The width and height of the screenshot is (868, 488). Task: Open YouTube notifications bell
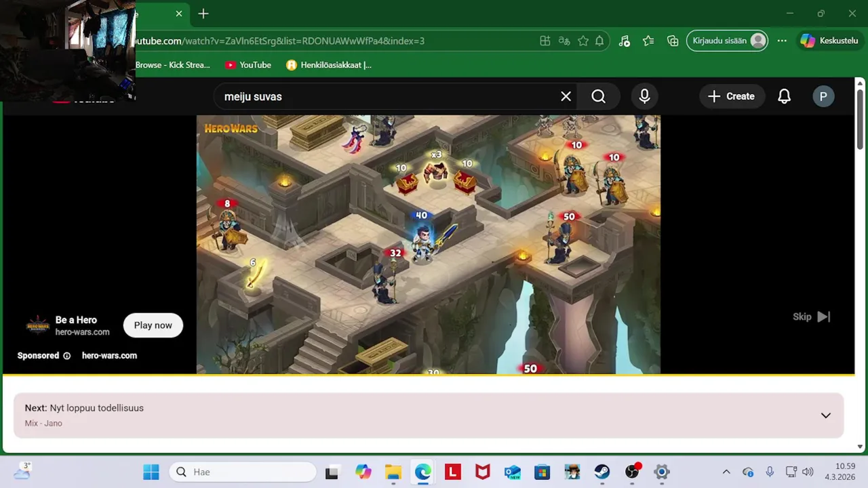pyautogui.click(x=784, y=96)
